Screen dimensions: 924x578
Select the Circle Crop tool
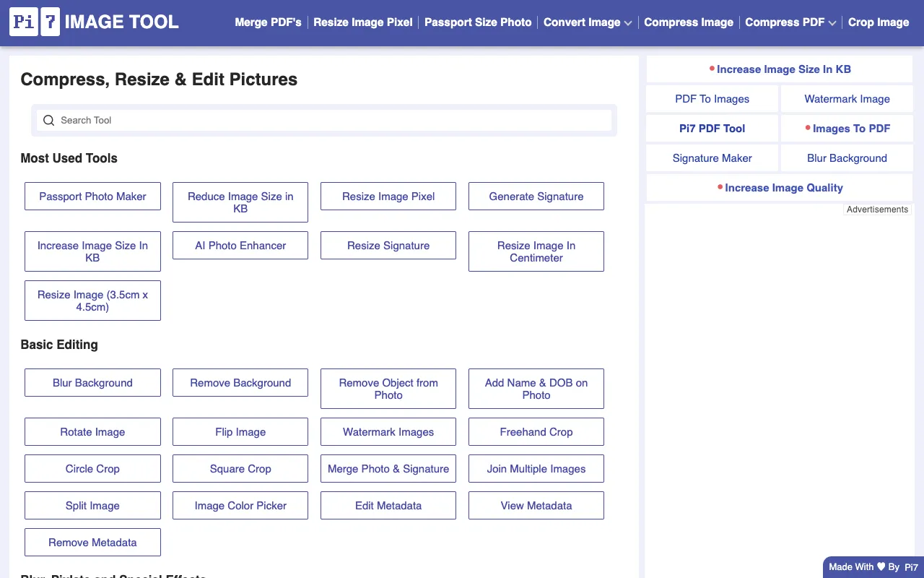[x=92, y=468]
